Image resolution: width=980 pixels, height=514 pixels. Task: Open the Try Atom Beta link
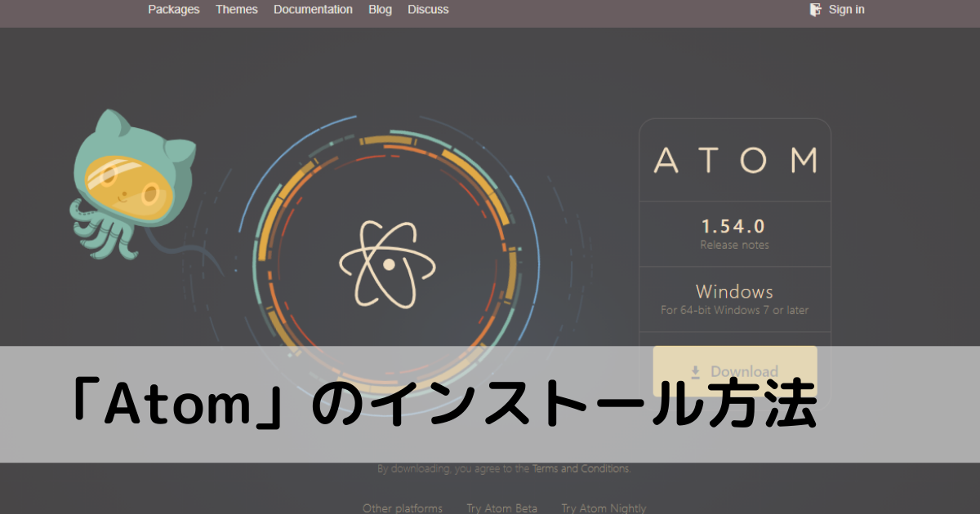click(501, 507)
